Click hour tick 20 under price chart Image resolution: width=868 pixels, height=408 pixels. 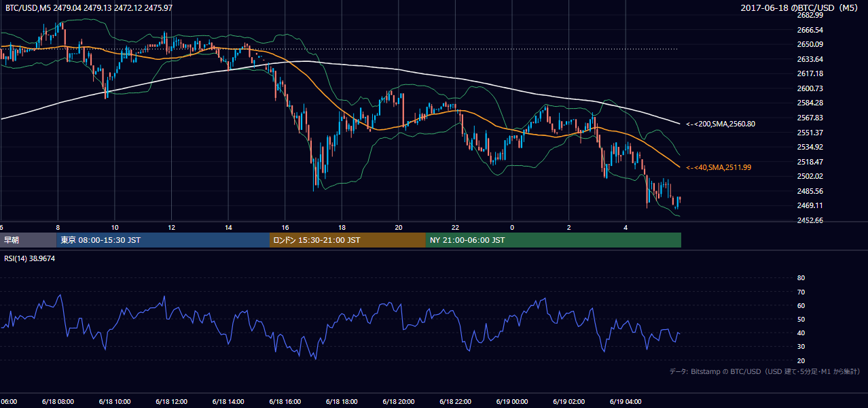pyautogui.click(x=399, y=227)
